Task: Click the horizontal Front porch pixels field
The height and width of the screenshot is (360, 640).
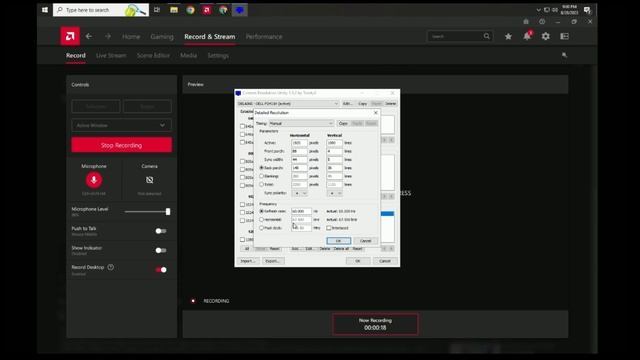Action: coord(299,151)
